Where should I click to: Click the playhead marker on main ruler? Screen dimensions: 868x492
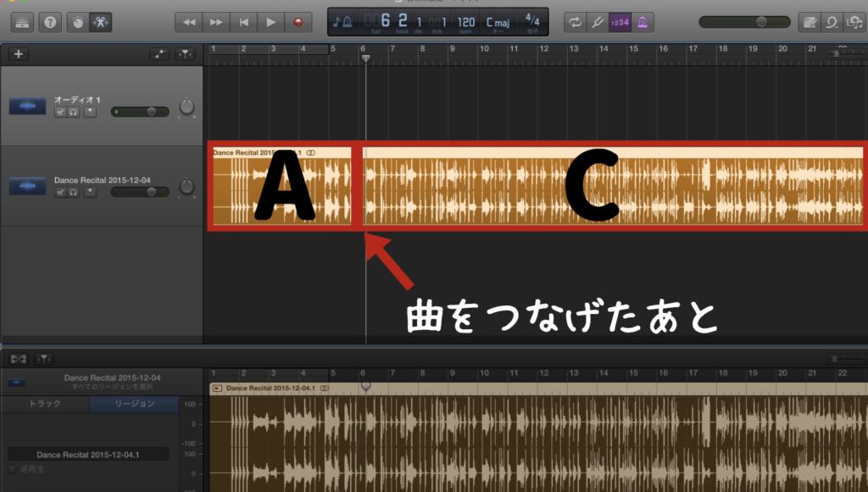366,59
